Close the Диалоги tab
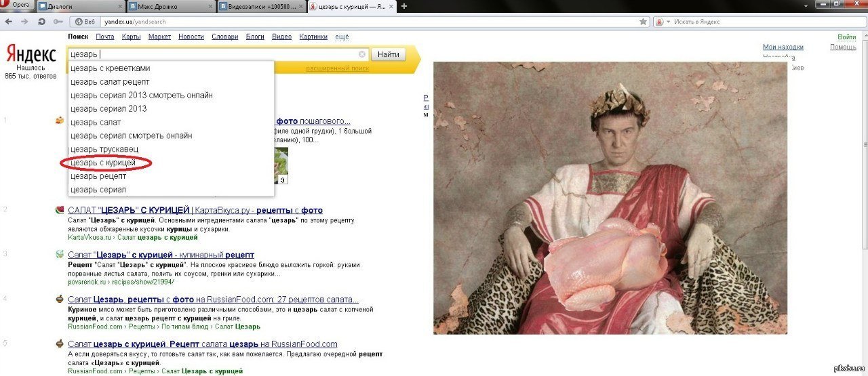Screen dimensions: 868x376 pos(121,6)
